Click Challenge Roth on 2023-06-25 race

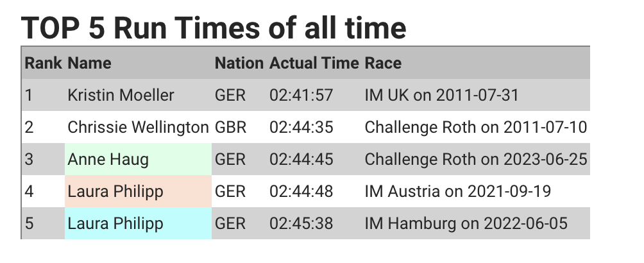(x=475, y=159)
